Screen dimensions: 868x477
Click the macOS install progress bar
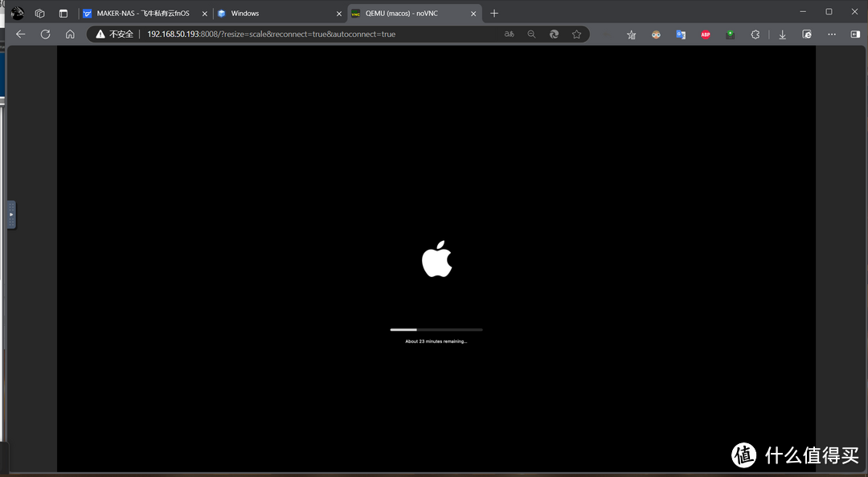(436, 329)
